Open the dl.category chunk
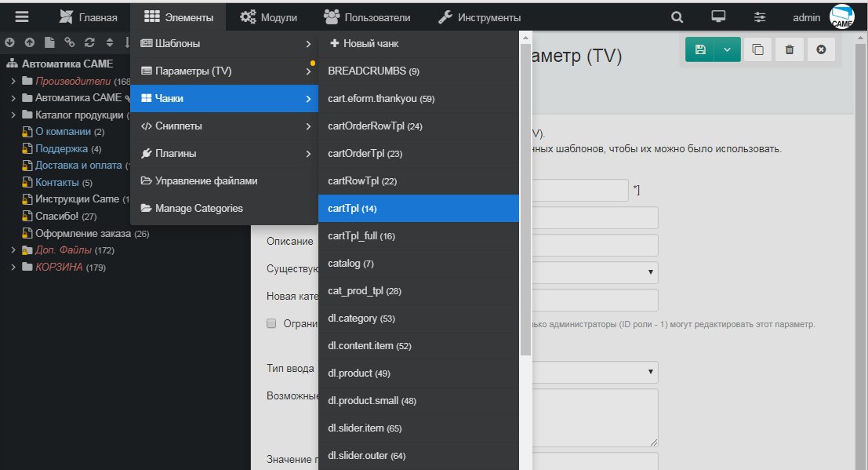868x470 pixels. pos(419,318)
